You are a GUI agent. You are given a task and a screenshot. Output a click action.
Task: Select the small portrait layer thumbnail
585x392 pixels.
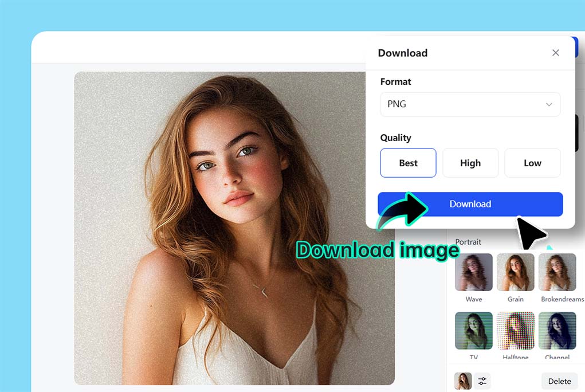(463, 381)
